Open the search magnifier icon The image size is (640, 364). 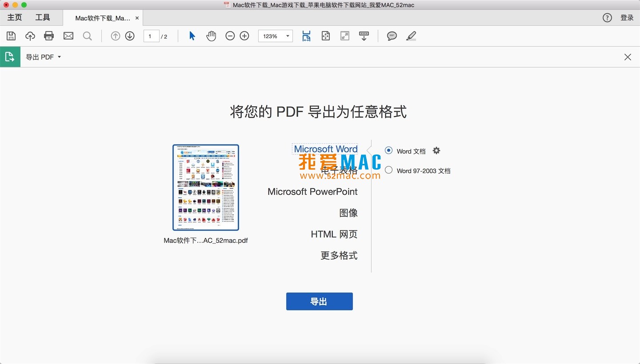pos(88,36)
